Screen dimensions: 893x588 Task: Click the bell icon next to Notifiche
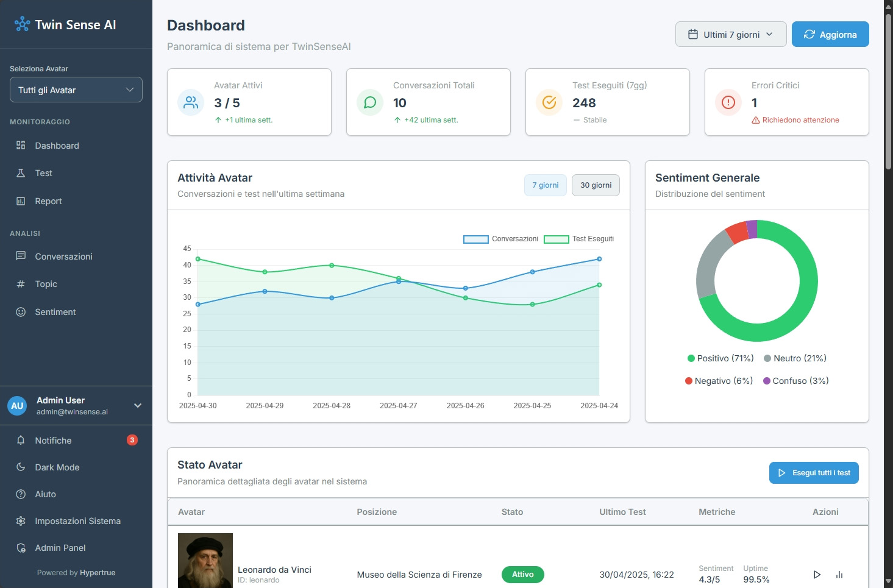pyautogui.click(x=21, y=441)
